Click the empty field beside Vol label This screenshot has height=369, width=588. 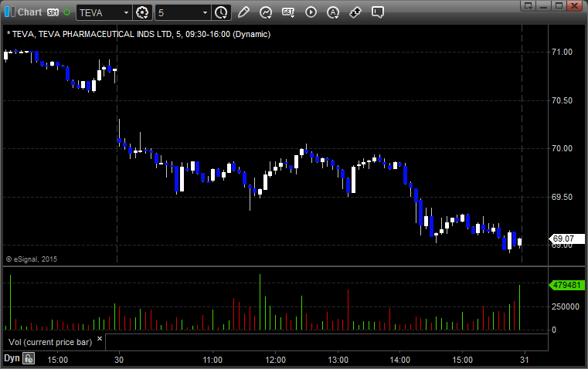click(327, 342)
